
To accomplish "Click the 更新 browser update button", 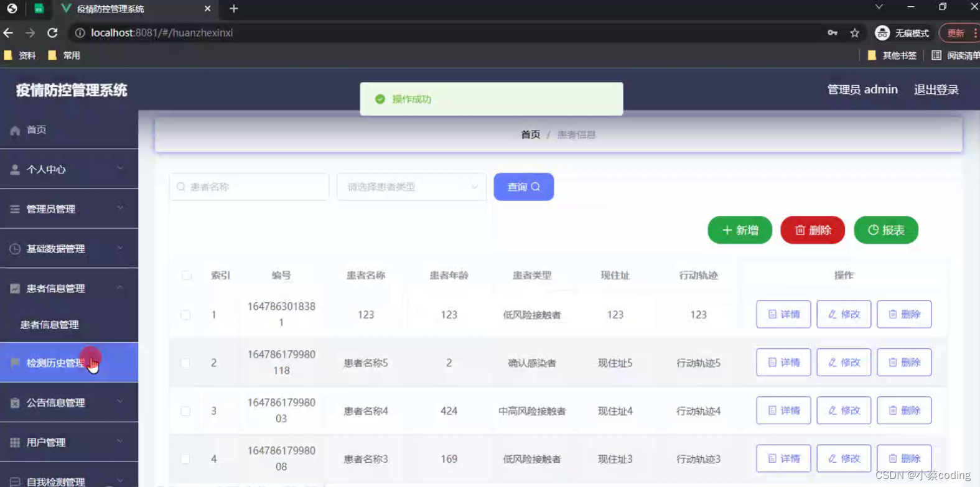I will (959, 33).
